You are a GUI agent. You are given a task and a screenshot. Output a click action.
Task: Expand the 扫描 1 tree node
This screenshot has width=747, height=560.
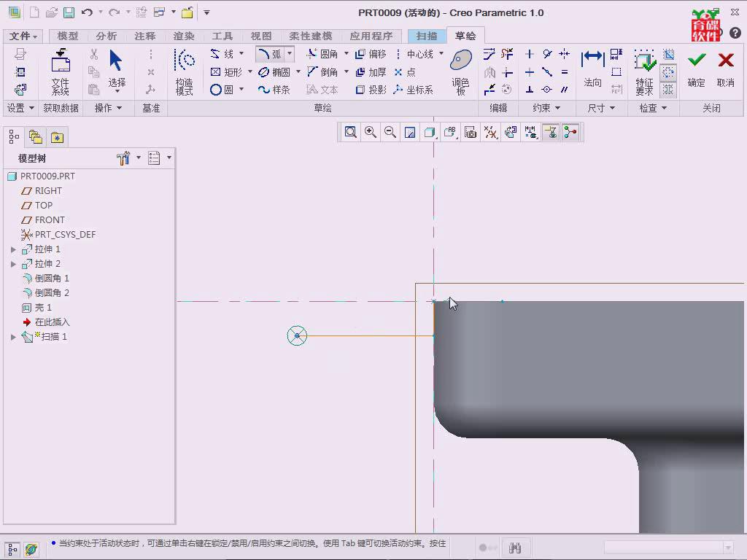click(13, 337)
